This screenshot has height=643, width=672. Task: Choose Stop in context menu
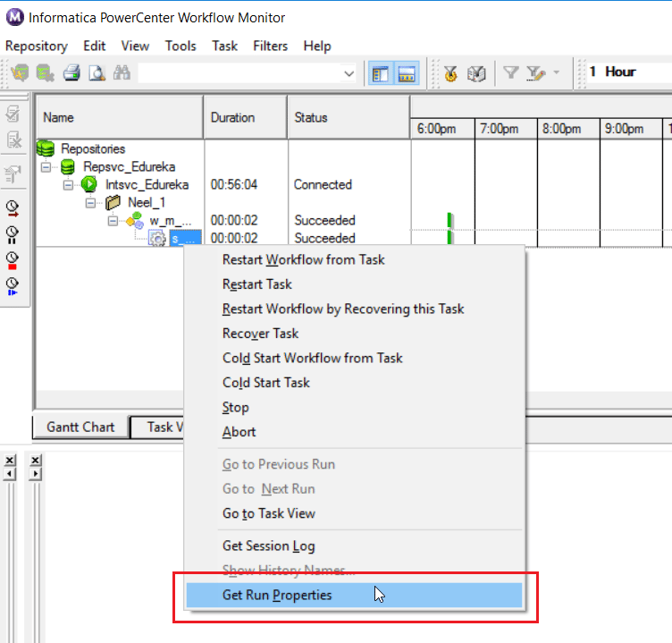click(235, 407)
